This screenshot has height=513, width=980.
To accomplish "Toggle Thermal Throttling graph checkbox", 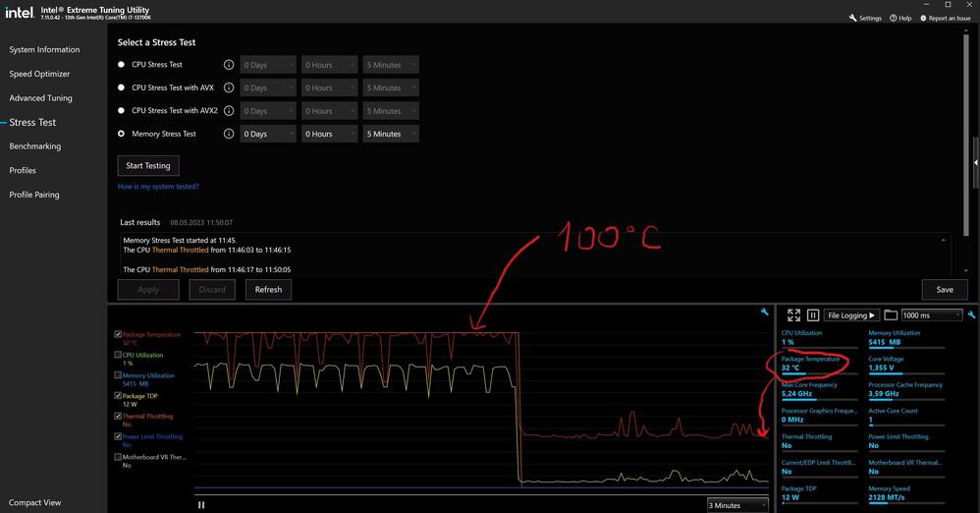I will pos(118,416).
